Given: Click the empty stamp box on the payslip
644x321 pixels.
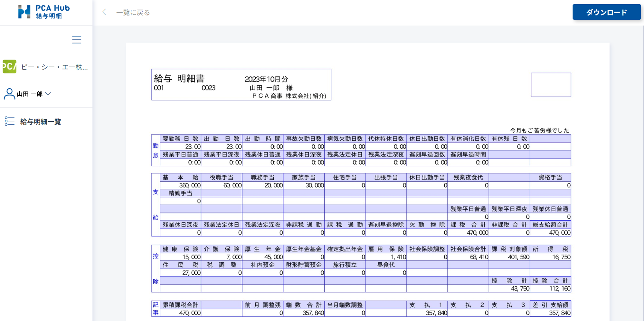Looking at the screenshot, I should [551, 84].
